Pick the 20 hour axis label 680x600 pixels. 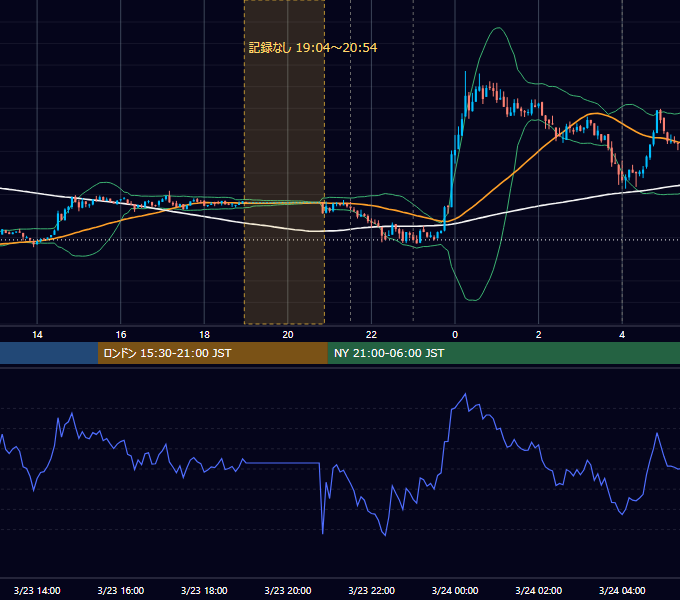coord(288,335)
